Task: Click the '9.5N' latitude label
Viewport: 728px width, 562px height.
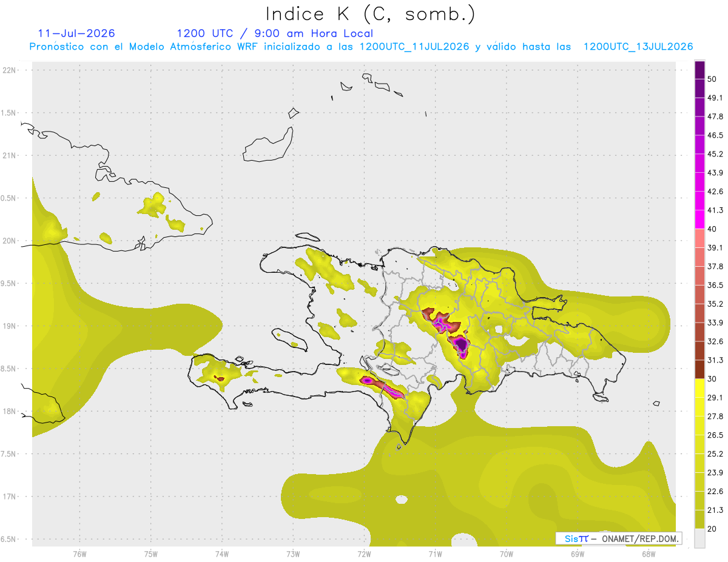Action: pos(9,283)
